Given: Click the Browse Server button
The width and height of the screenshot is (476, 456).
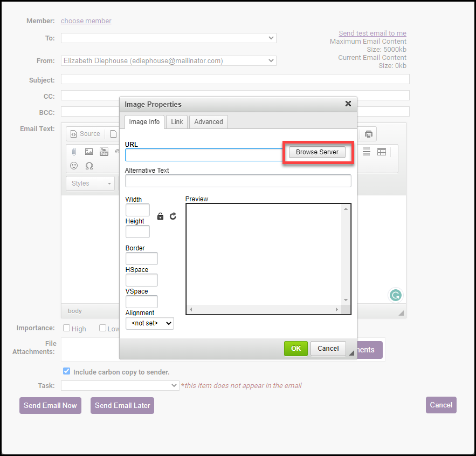Looking at the screenshot, I should tap(317, 152).
